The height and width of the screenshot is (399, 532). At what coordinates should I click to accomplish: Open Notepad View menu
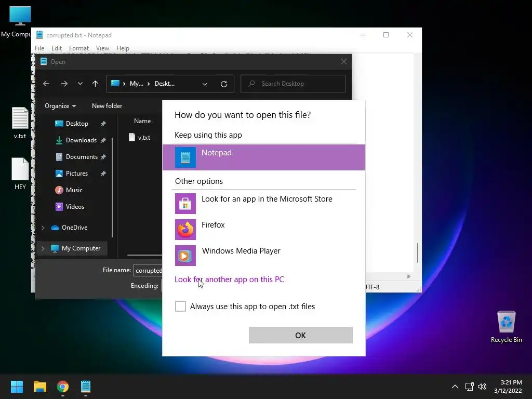[102, 48]
